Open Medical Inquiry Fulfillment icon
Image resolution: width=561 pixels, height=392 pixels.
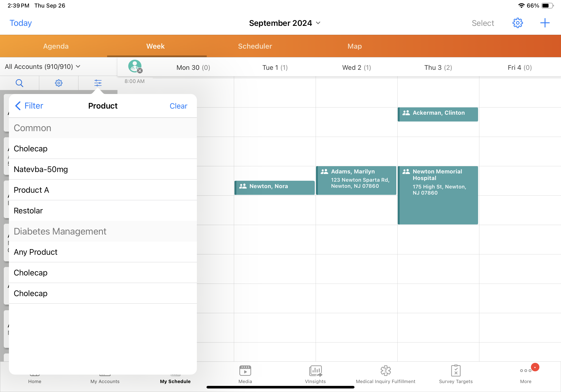click(x=385, y=371)
